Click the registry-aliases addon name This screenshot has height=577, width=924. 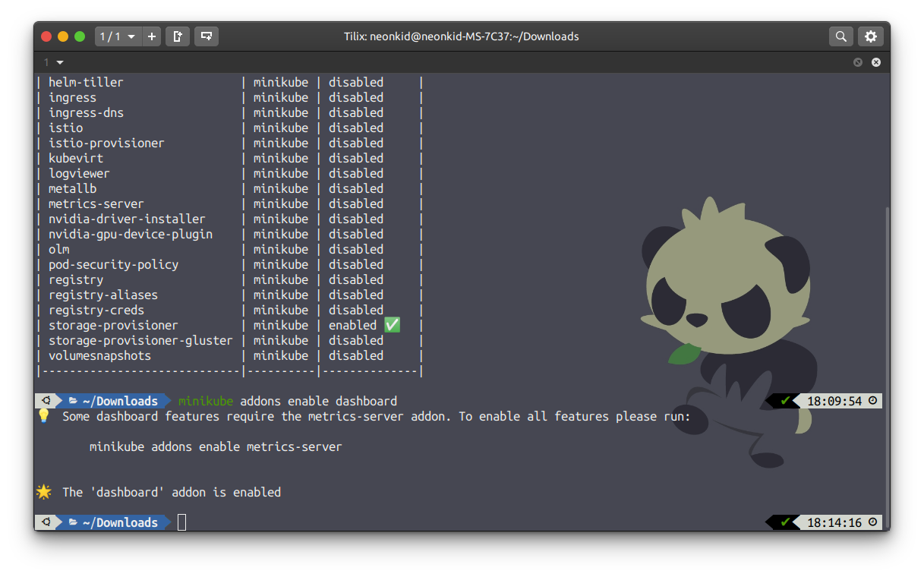[103, 295]
